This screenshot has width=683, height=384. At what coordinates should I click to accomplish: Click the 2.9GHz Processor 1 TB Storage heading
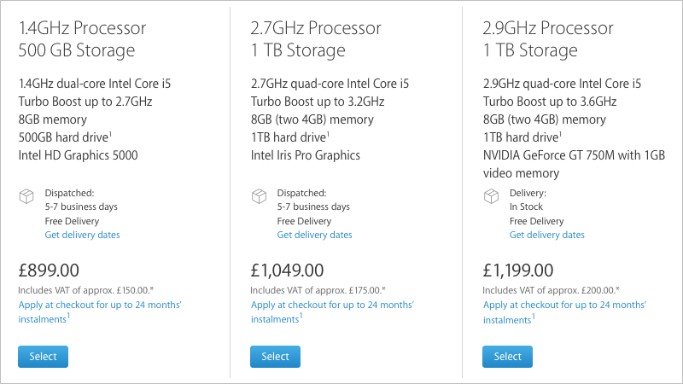[548, 39]
